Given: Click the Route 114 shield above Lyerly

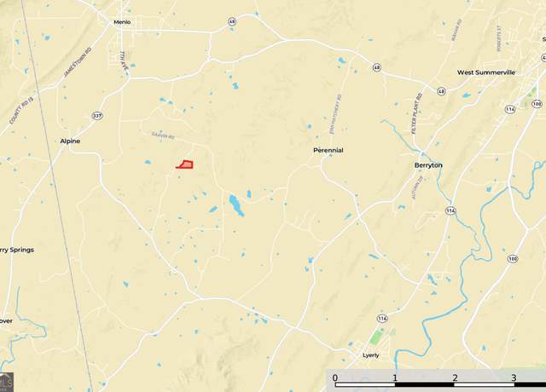Looking at the screenshot, I should pos(382,318).
